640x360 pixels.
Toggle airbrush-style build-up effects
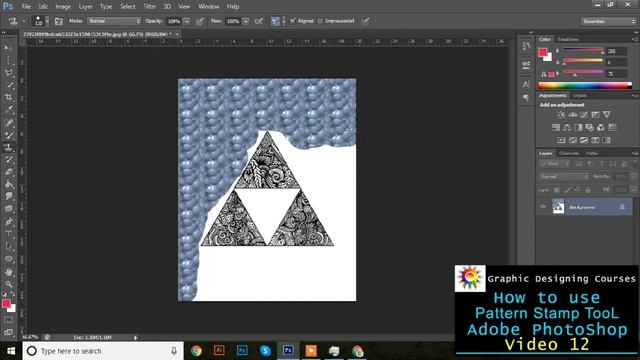259,21
